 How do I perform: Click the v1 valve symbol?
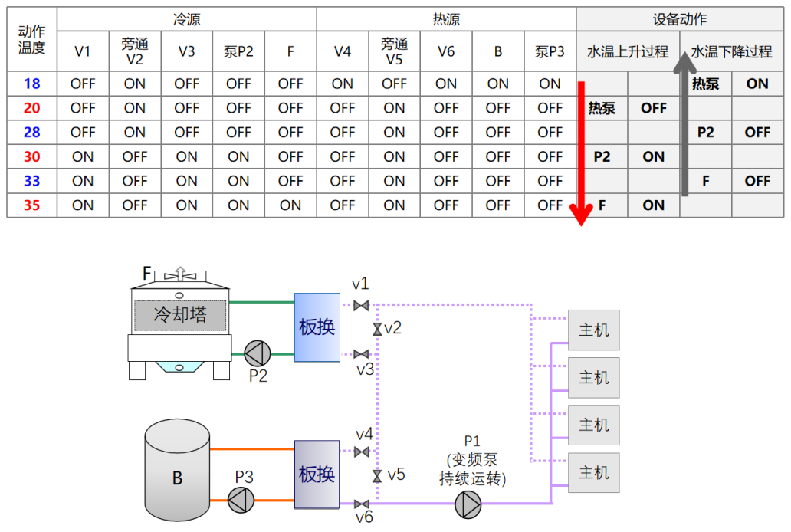tap(361, 305)
